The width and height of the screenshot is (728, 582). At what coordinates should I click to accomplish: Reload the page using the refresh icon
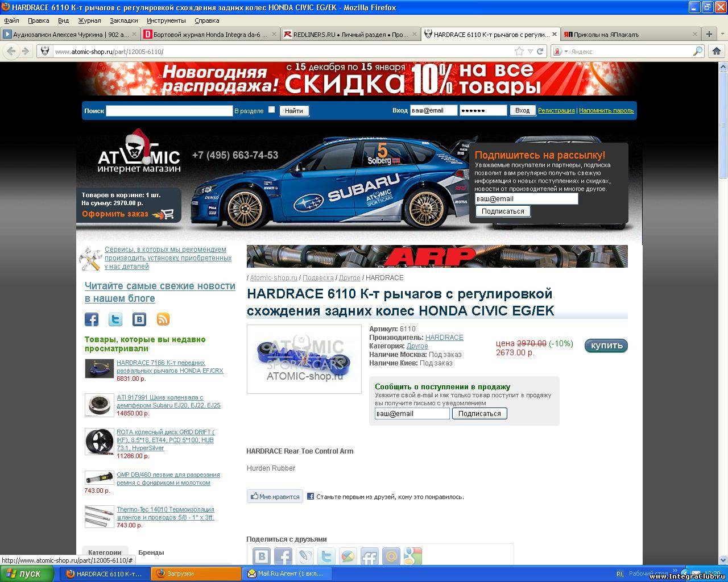click(540, 51)
